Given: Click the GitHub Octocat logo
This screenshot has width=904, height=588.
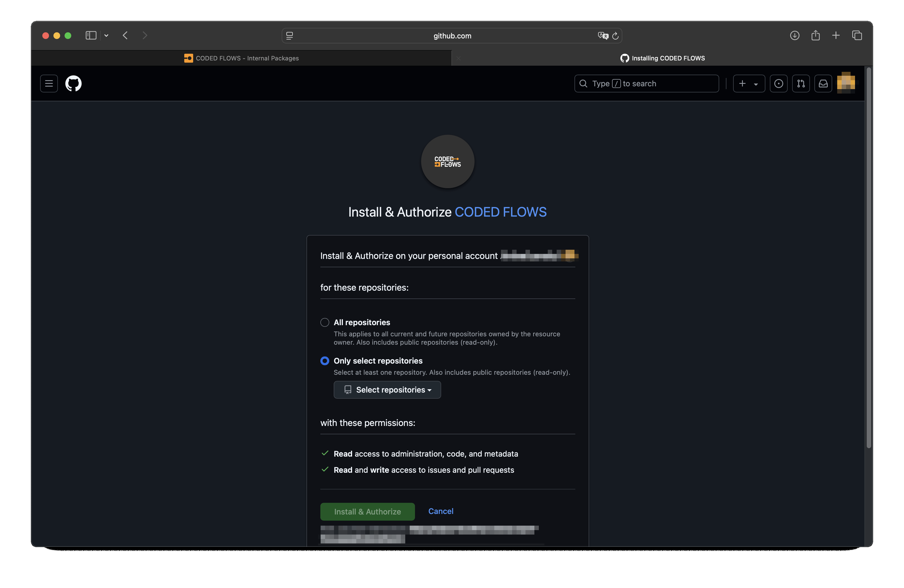Looking at the screenshot, I should pos(73,84).
